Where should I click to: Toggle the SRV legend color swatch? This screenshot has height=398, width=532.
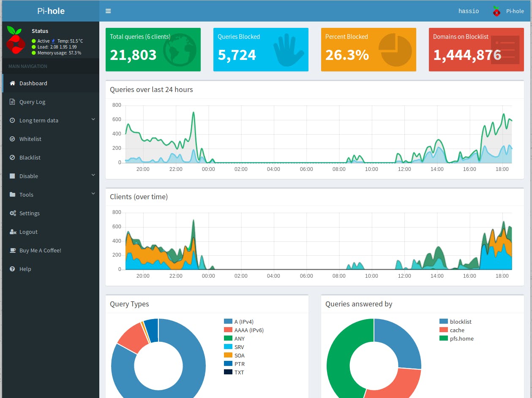click(228, 347)
